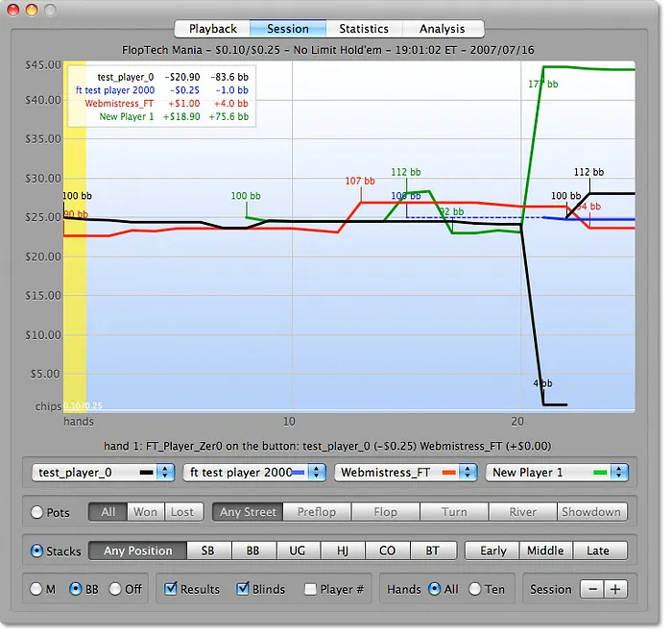
Task: Toggle the Results checkbox
Action: 171,589
